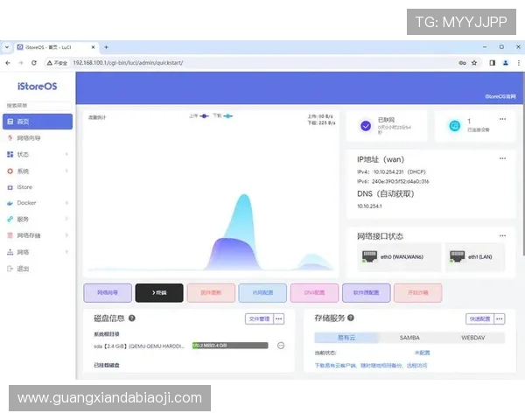This screenshot has width=525, height=420.
Task: Open the saved password key icon
Action: coord(462,63)
